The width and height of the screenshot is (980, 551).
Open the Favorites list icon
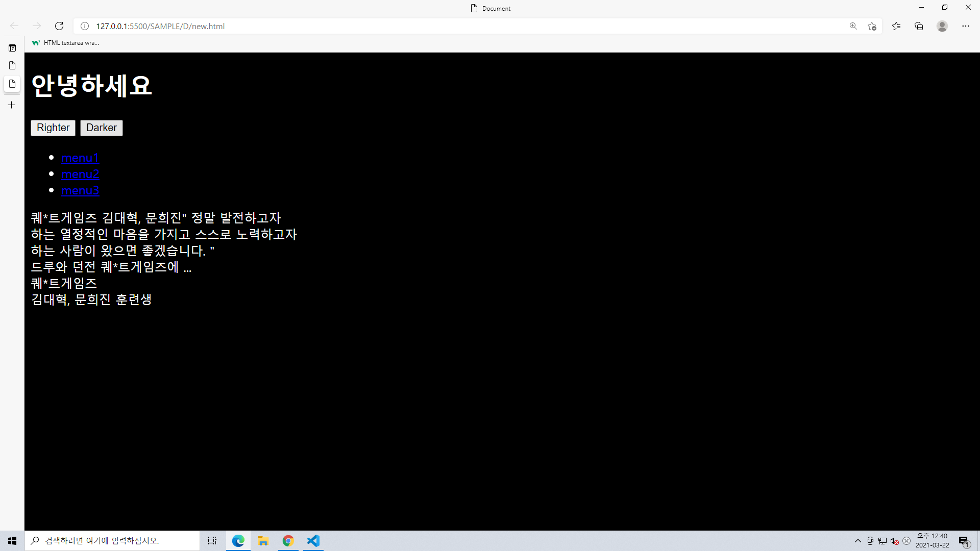(x=896, y=26)
